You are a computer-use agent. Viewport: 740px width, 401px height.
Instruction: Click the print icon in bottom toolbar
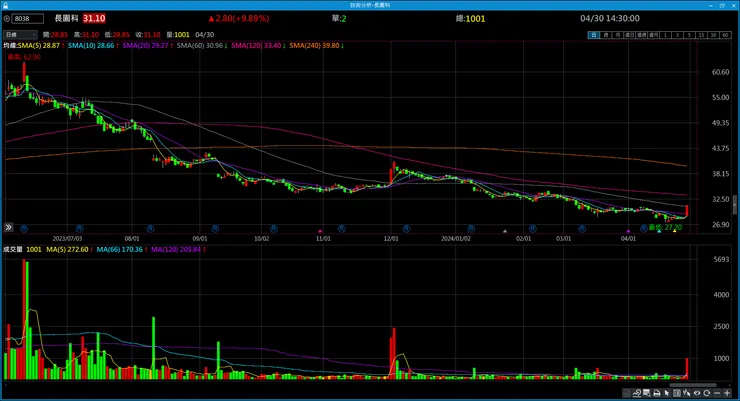pos(656,393)
